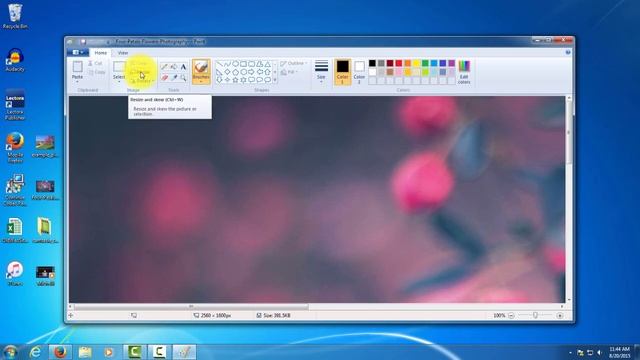The width and height of the screenshot is (640, 360).
Task: Choose the Rectangle shape
Action: coord(243,64)
